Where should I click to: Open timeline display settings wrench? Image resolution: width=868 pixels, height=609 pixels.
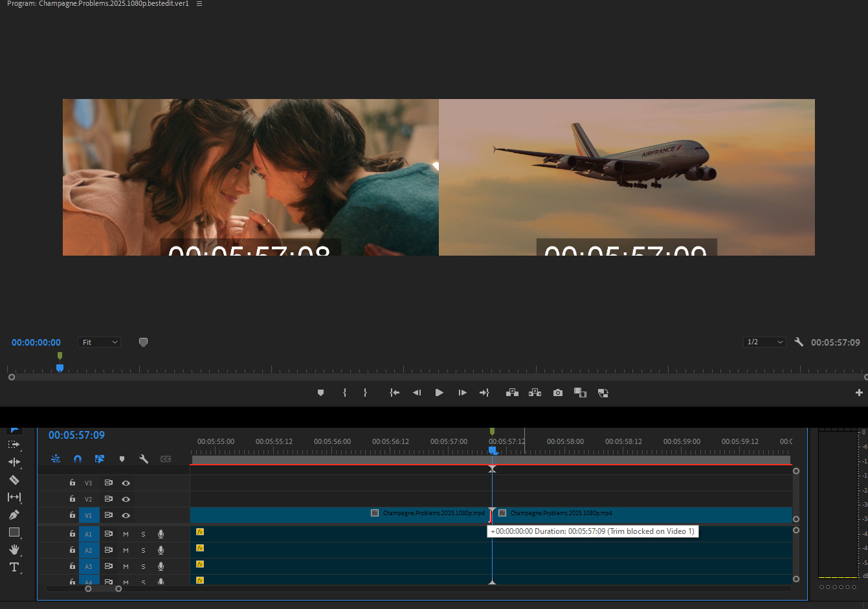pos(144,459)
